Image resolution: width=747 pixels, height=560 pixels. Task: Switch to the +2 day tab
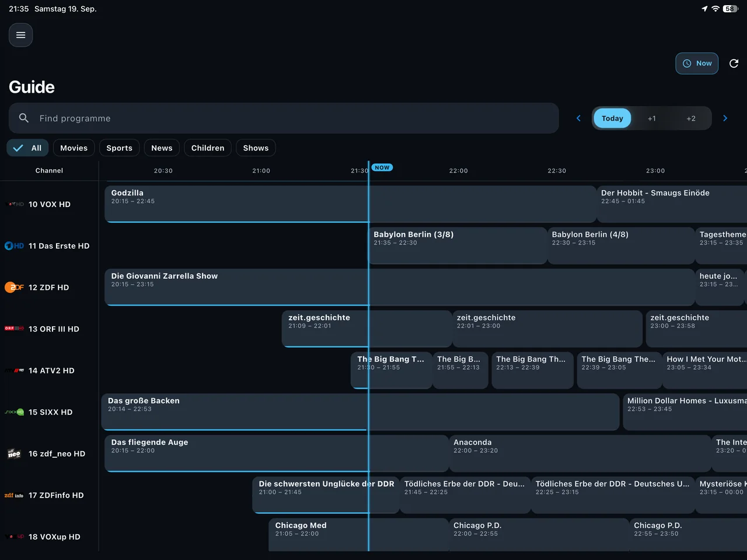click(x=691, y=118)
